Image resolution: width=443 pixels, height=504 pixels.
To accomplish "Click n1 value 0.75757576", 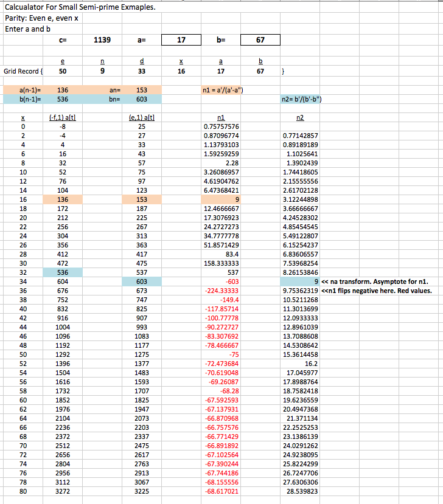I will (x=221, y=126).
